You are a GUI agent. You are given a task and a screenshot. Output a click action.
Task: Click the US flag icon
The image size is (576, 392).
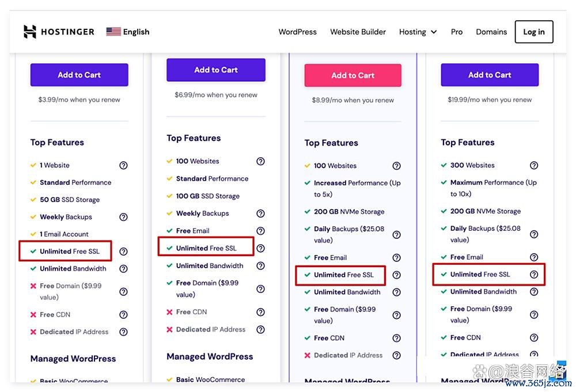(113, 32)
